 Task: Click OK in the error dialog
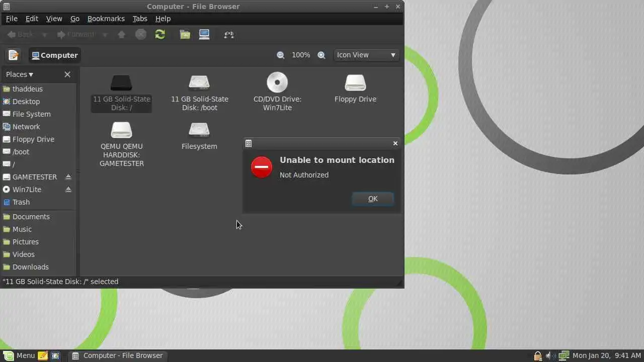pos(373,199)
